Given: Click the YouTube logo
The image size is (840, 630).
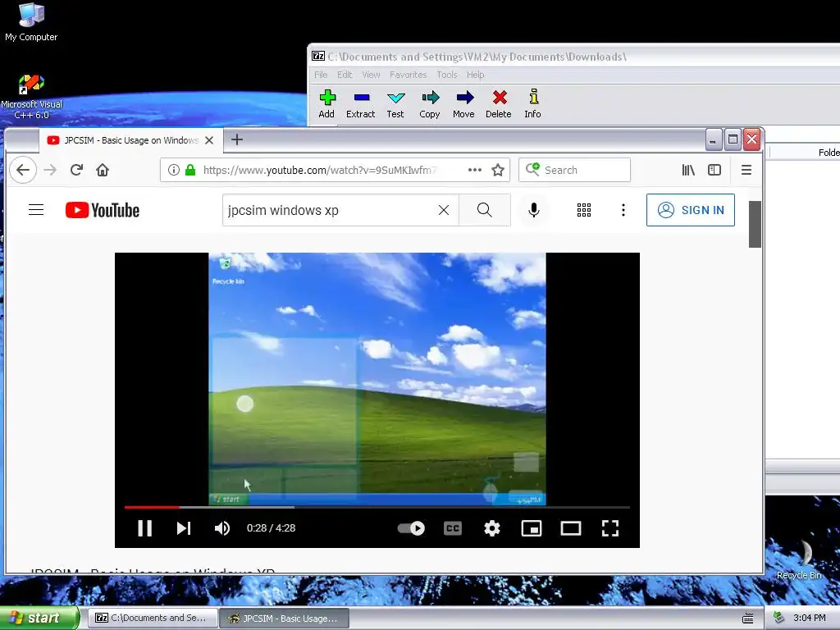Looking at the screenshot, I should (103, 210).
